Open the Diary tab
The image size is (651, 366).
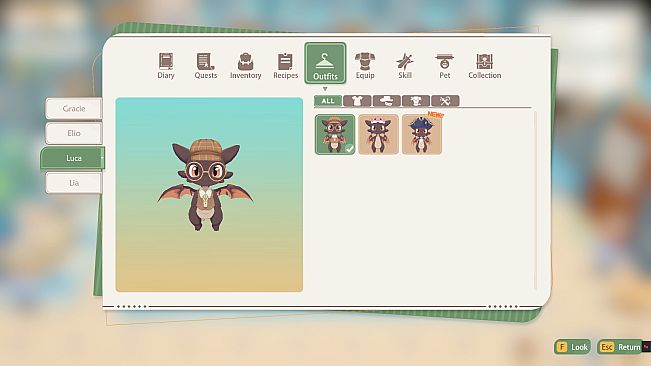tap(166, 66)
